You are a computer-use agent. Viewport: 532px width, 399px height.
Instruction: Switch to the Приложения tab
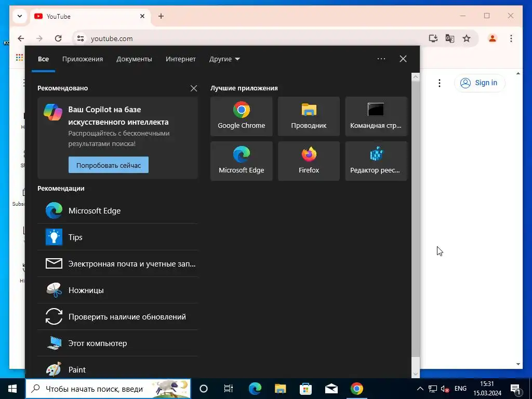(83, 59)
